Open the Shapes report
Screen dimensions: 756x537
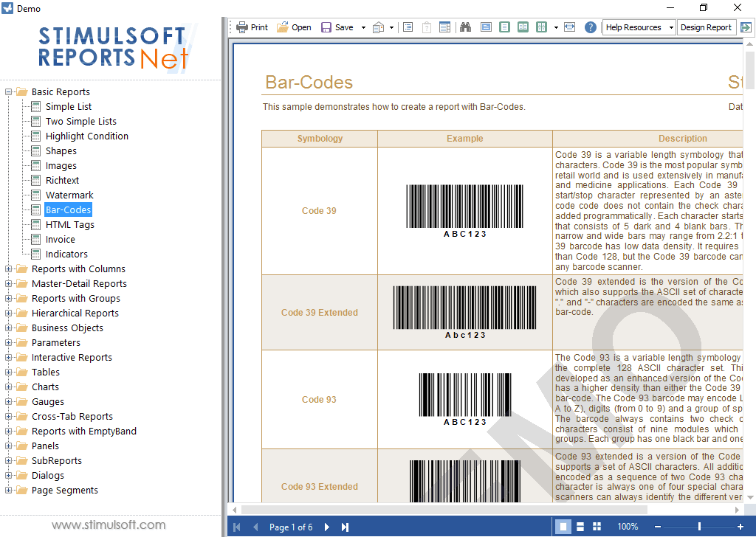pos(61,150)
